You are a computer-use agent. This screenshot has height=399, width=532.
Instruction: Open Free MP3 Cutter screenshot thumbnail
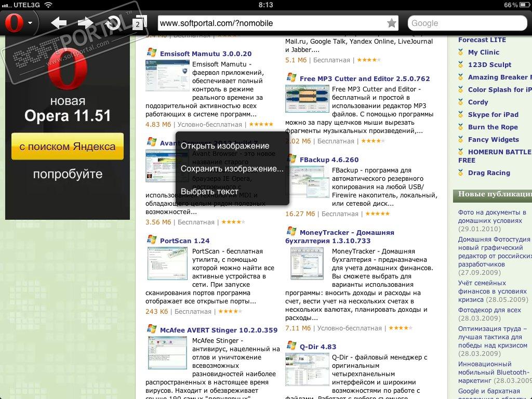[307, 99]
